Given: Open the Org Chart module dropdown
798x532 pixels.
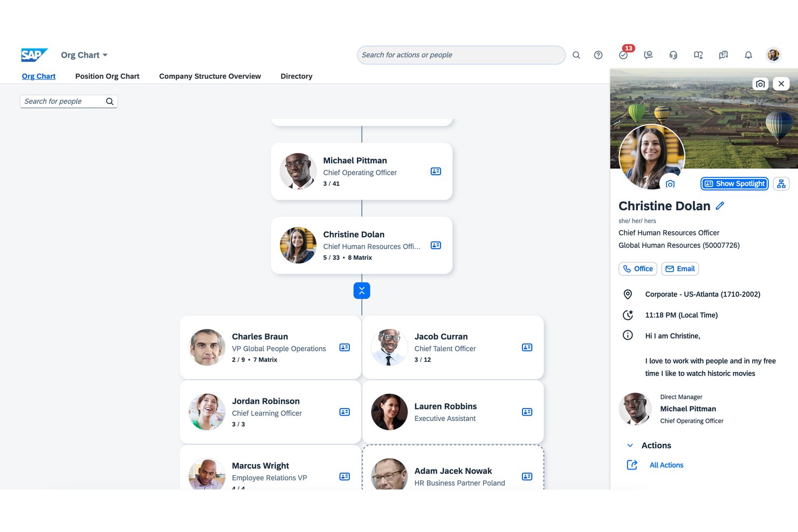Looking at the screenshot, I should click(x=84, y=55).
